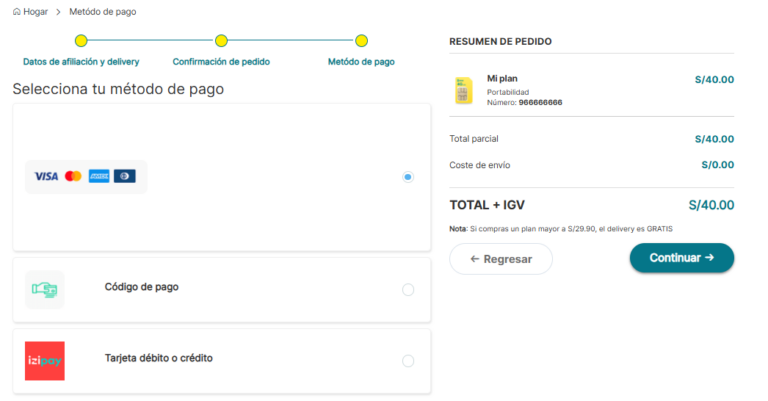The image size is (768, 401).
Task: Click the Código de pago cash icon
Action: [x=45, y=289]
